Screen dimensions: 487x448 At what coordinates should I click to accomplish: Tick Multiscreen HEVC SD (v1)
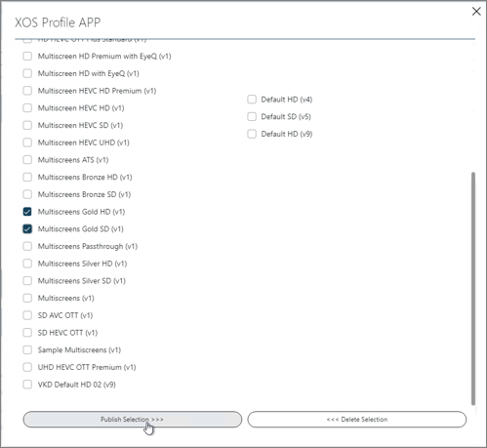click(x=27, y=125)
